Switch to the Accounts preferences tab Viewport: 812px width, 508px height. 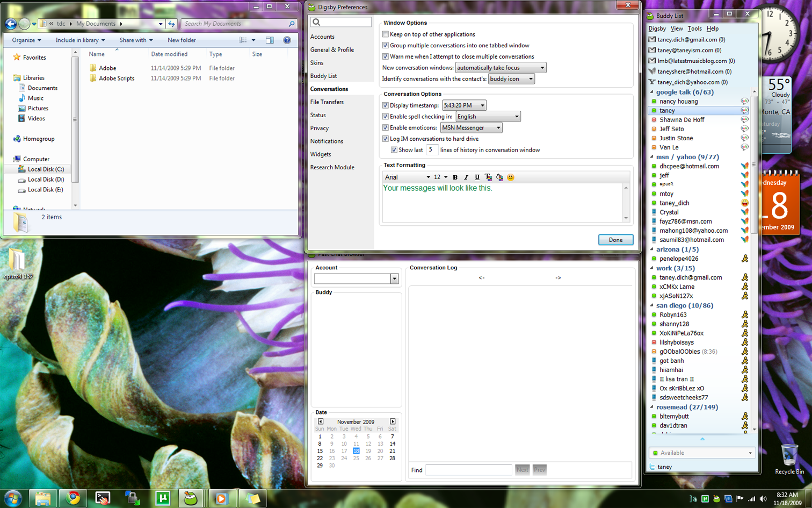pos(322,37)
